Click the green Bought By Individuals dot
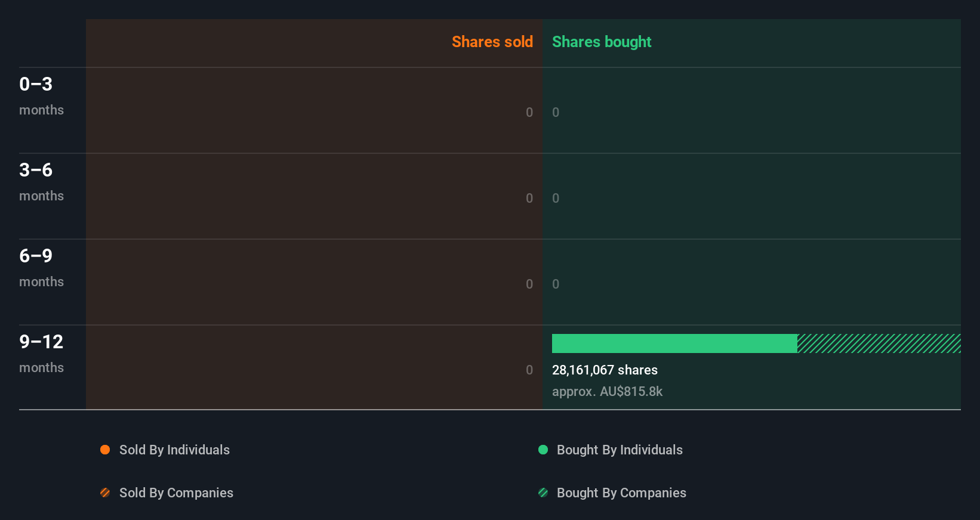The image size is (980, 520). 543,450
